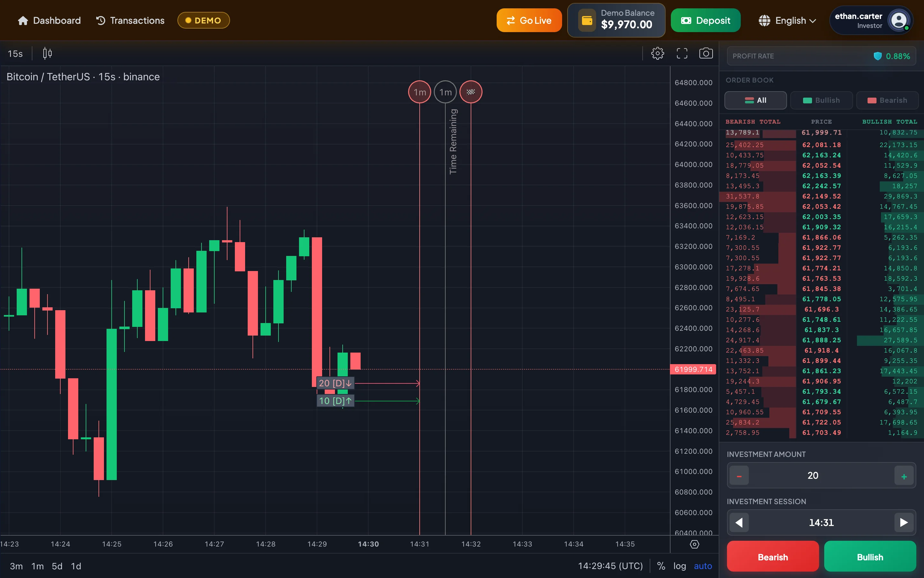
Task: Open the ethan.carter profile avatar
Action: (x=899, y=21)
